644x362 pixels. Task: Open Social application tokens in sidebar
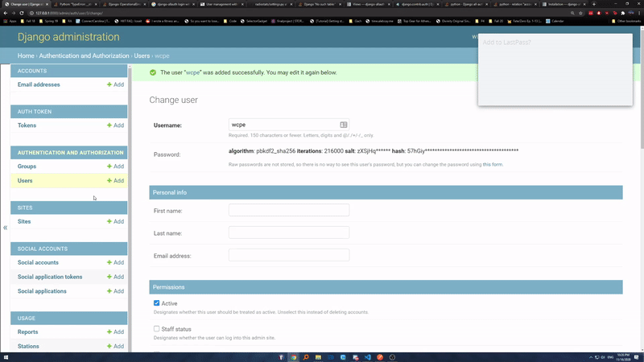coord(50,277)
